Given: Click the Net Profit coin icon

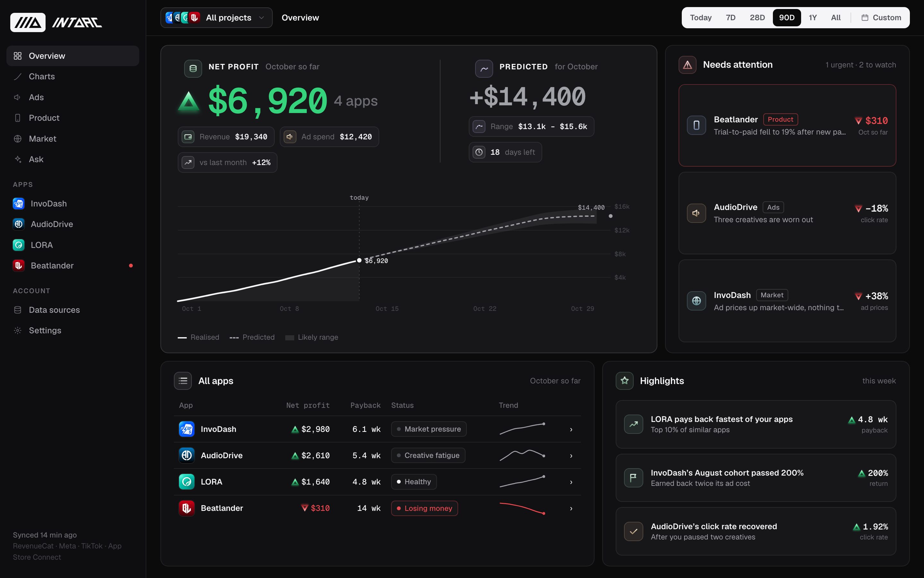Looking at the screenshot, I should [193, 68].
